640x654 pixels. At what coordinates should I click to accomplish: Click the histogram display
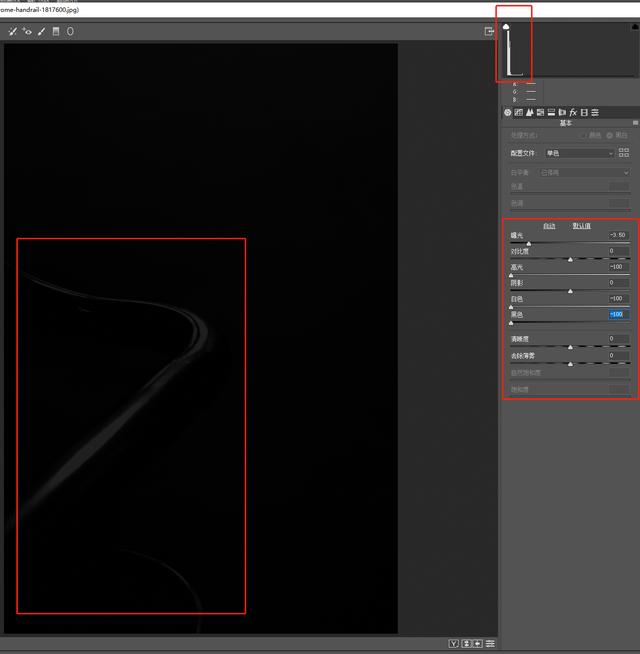570,50
